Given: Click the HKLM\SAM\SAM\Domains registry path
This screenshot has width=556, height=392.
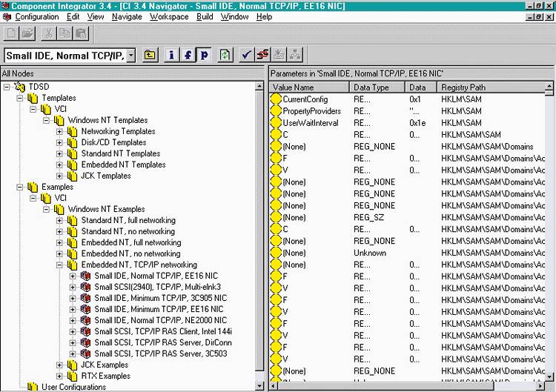Looking at the screenshot, I should [x=487, y=147].
